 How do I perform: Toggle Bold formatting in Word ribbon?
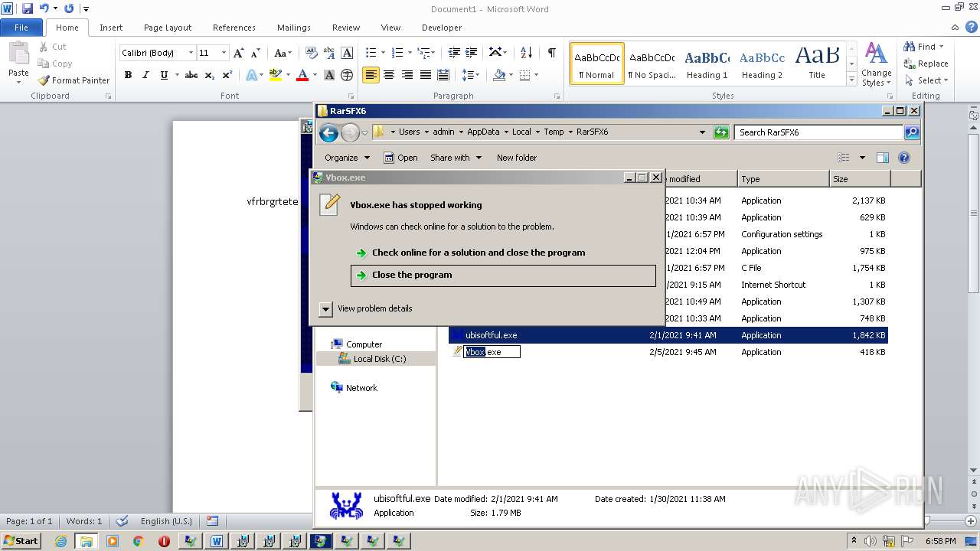pos(128,75)
